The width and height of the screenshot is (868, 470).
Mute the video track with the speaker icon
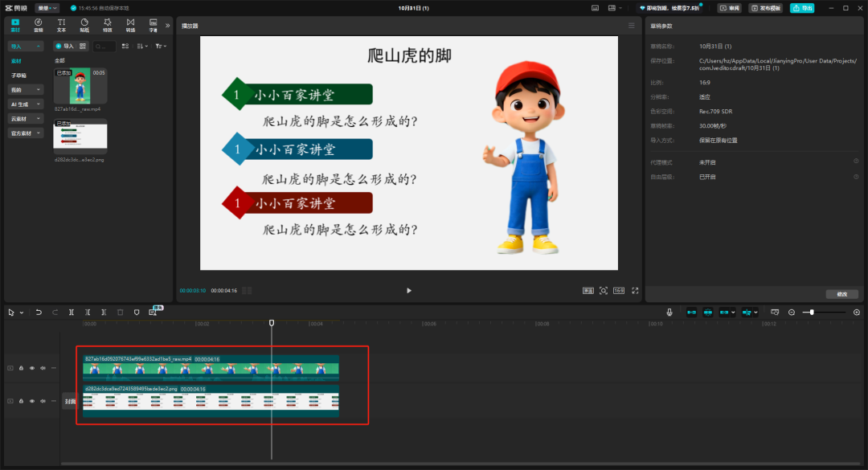click(43, 368)
